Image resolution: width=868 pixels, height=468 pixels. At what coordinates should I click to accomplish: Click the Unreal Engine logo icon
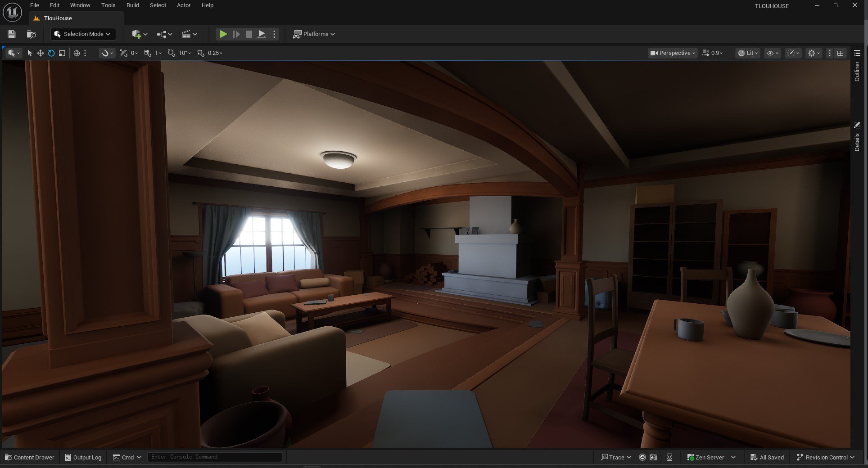[x=12, y=12]
